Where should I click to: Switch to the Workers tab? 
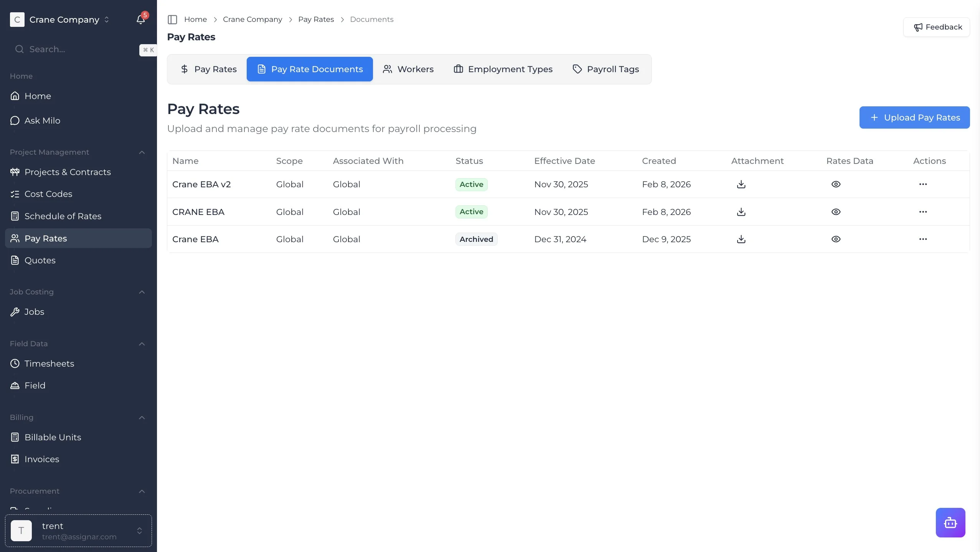408,69
